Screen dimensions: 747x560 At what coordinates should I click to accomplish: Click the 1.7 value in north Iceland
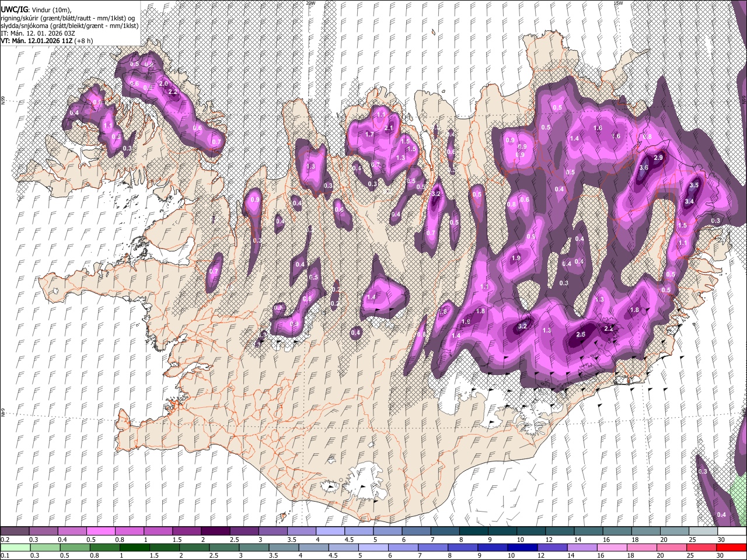pyautogui.click(x=369, y=134)
